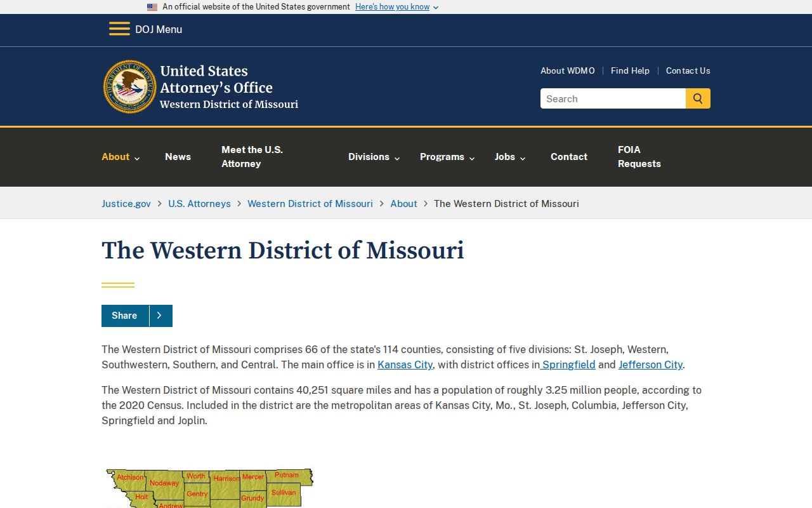Open Meet the U.S. Attorney page
The image size is (812, 508).
(x=252, y=157)
